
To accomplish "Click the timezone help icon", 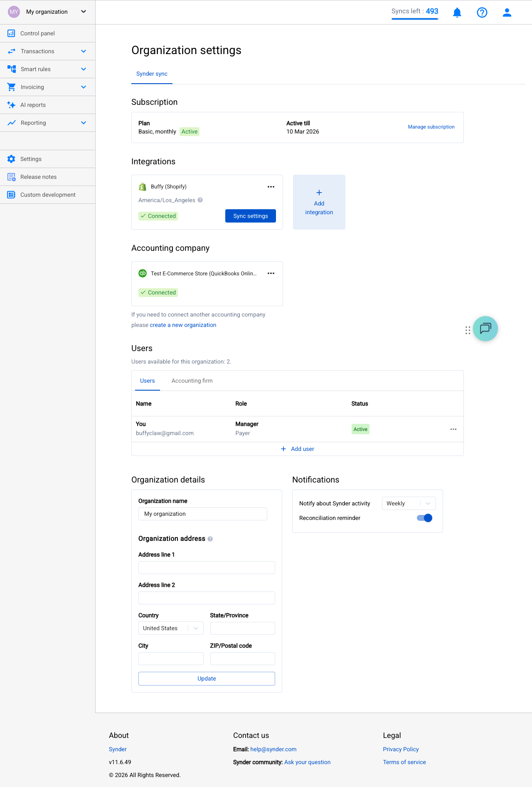I will pos(200,200).
